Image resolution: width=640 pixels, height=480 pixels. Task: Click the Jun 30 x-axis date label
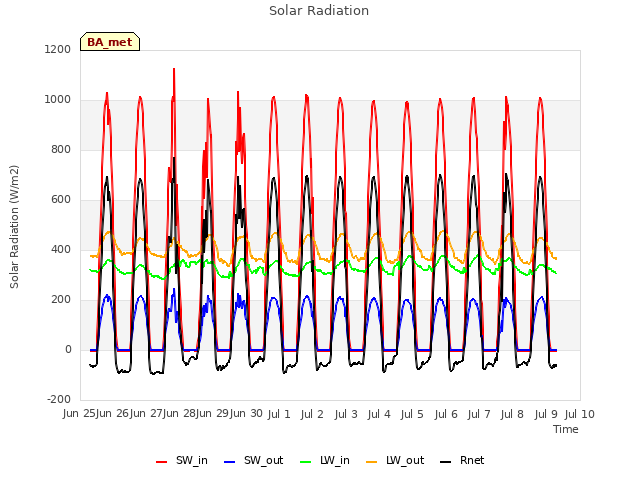[x=247, y=414]
